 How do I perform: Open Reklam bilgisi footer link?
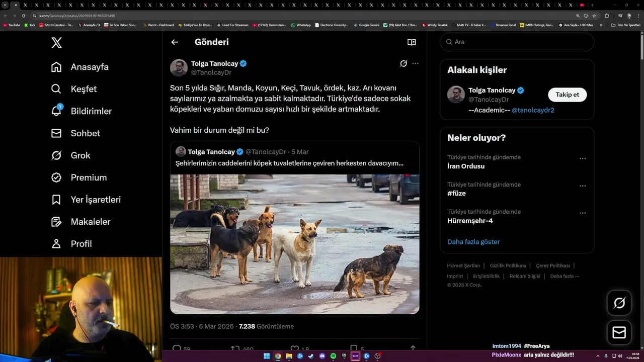click(x=525, y=276)
